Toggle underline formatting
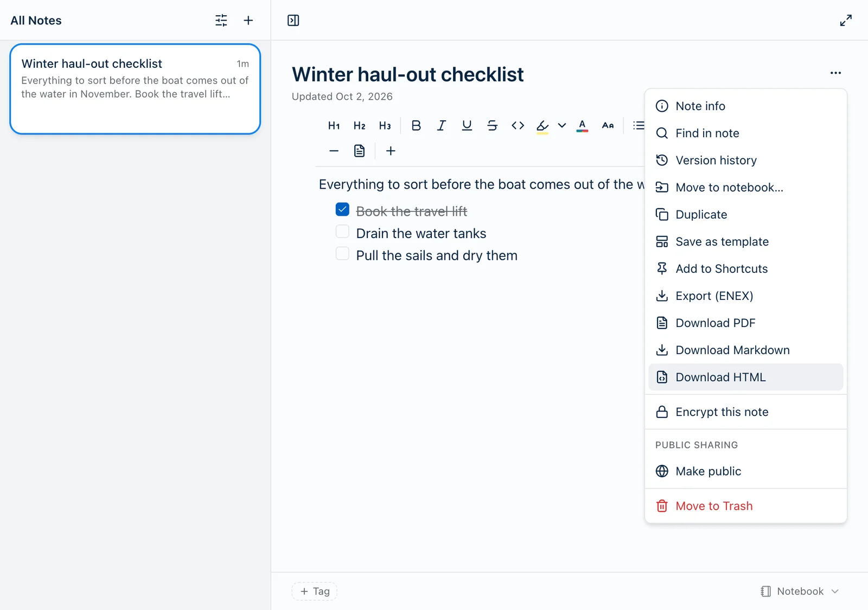 [x=467, y=126]
